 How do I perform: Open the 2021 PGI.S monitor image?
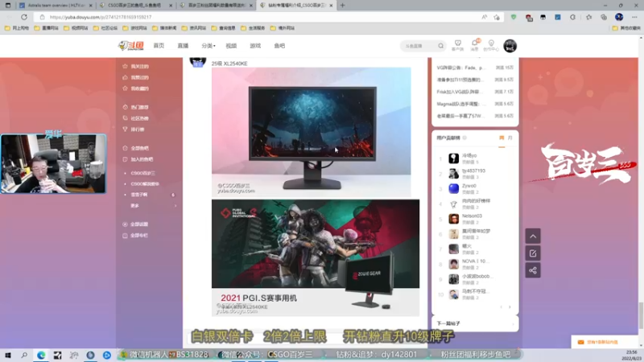316,257
